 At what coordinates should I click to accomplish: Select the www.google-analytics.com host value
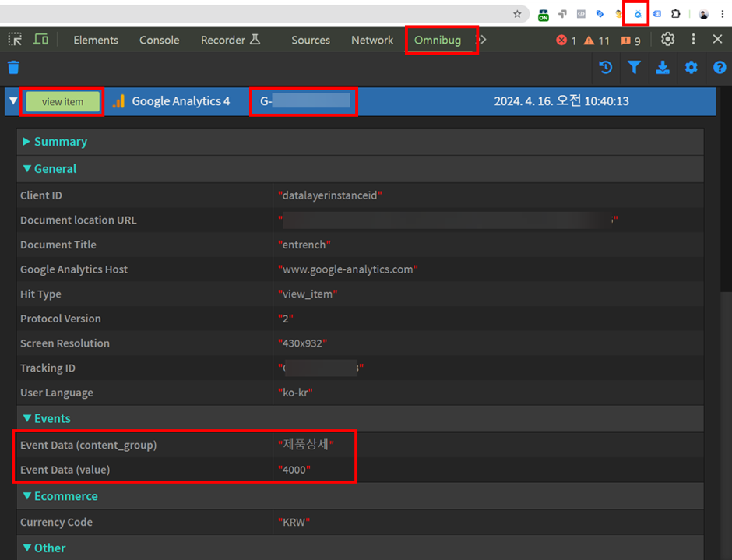pos(348,269)
